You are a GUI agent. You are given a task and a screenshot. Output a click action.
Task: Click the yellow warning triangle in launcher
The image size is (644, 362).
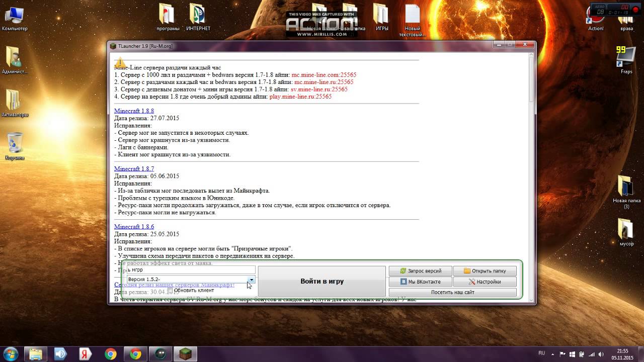pyautogui.click(x=120, y=62)
